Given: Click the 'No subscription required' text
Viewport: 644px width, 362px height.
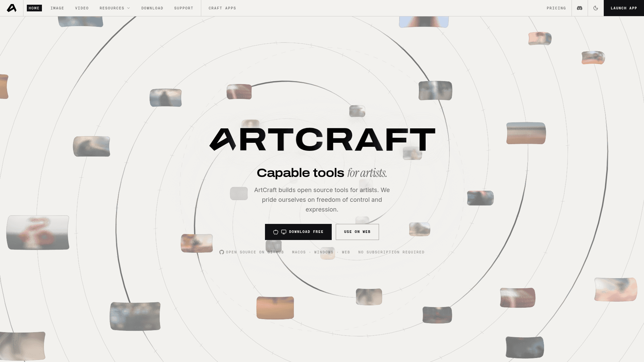Looking at the screenshot, I should pyautogui.click(x=391, y=252).
